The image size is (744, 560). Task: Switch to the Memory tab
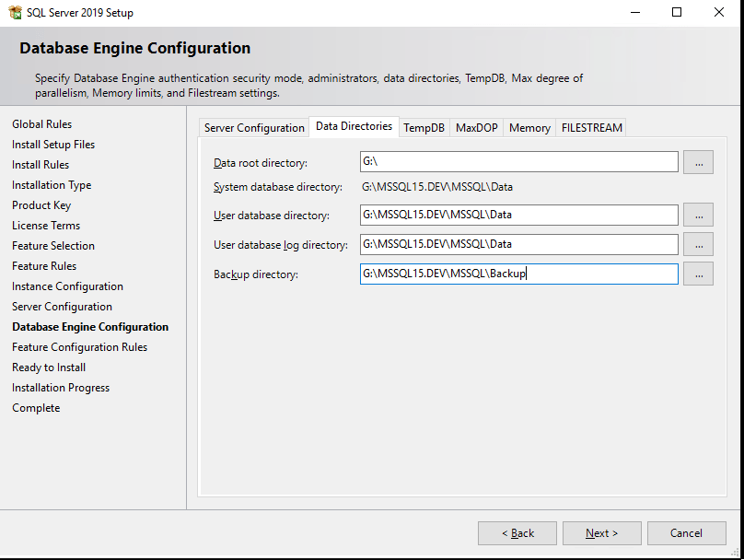(x=529, y=128)
